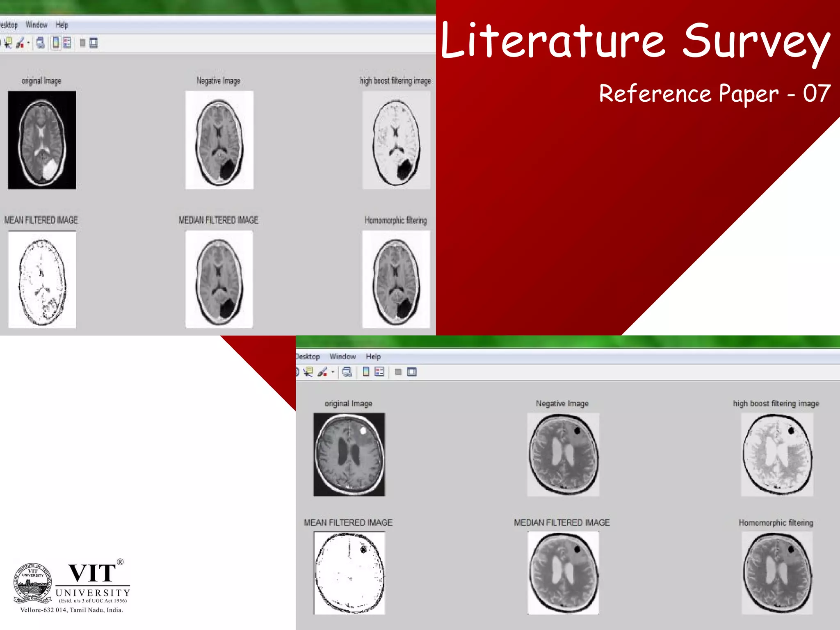Toggle Insert Legend in lower figure toolbar
This screenshot has width=840, height=630.
tap(379, 372)
